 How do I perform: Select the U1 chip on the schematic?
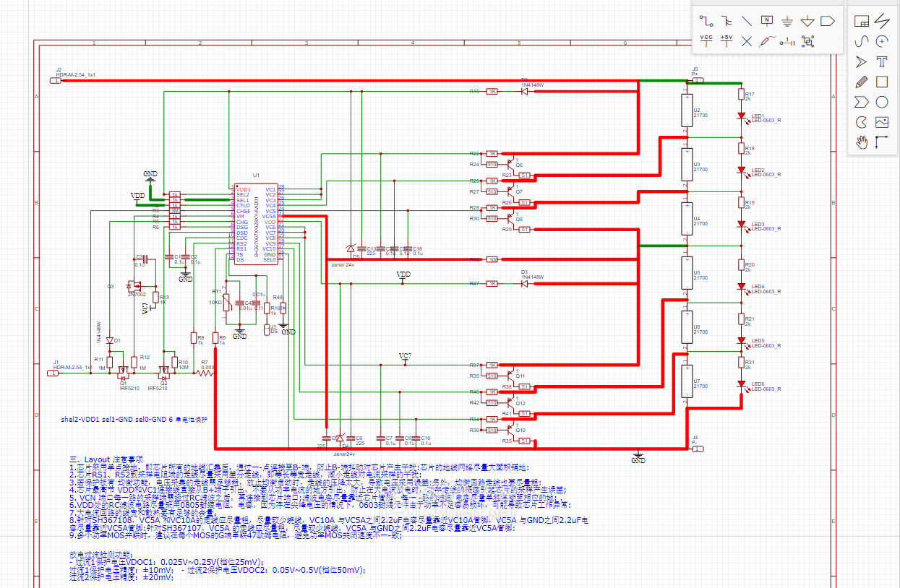[256, 224]
